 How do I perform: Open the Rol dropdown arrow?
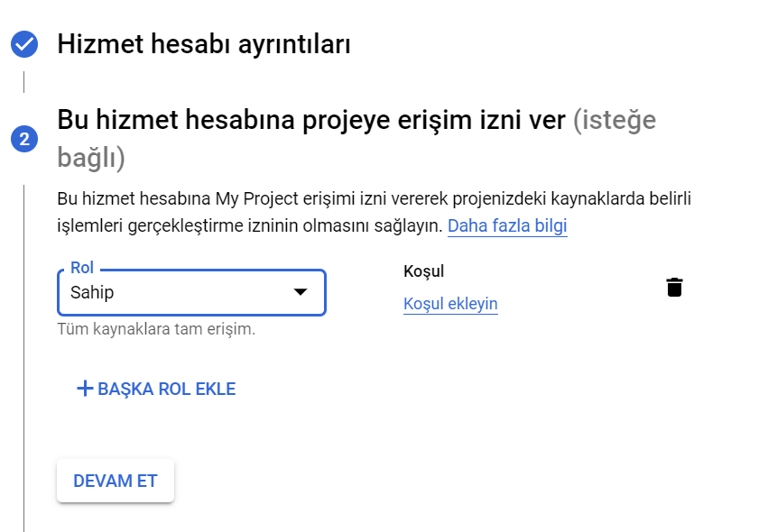click(301, 292)
